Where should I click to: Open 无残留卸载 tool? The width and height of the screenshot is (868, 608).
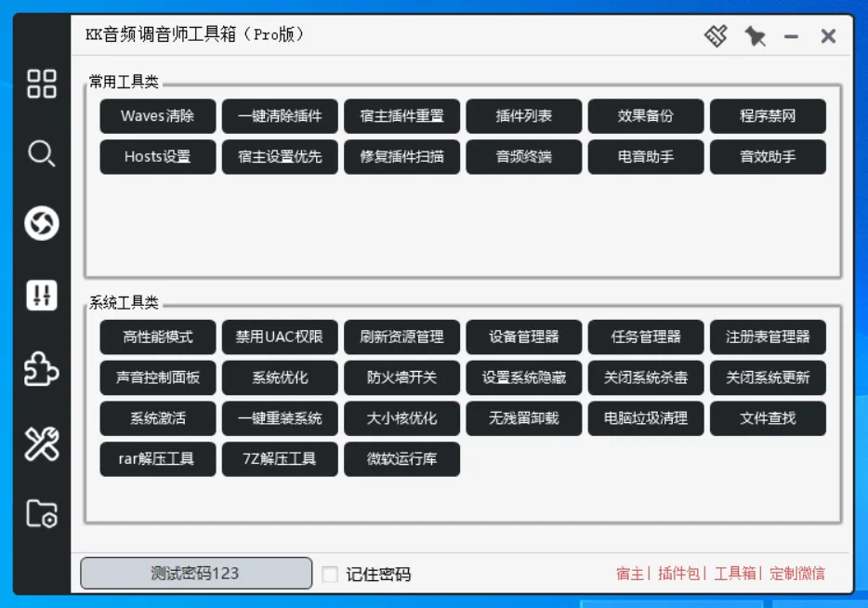[x=523, y=418]
